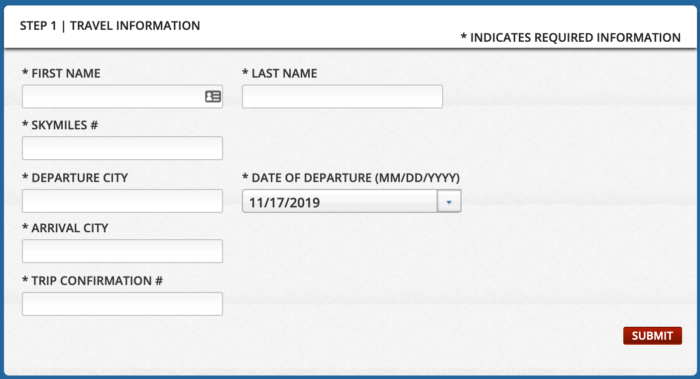Viewport: 700px width, 379px height.
Task: Click the "* ARRIVAL CITY" label
Action: click(65, 228)
